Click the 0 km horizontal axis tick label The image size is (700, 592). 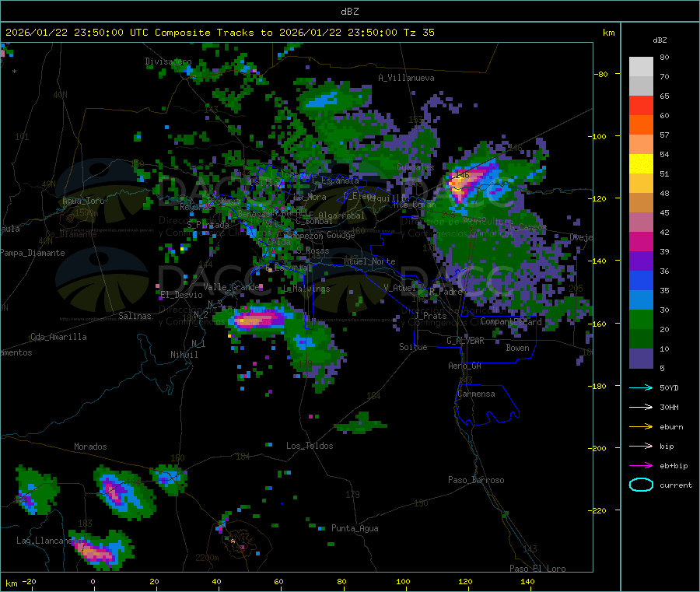(x=93, y=581)
